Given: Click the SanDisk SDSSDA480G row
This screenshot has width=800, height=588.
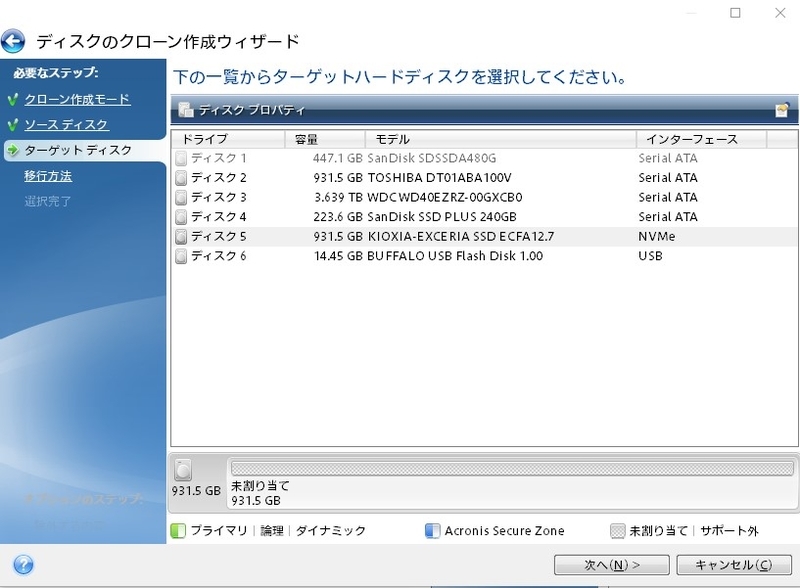Looking at the screenshot, I should tap(484, 158).
